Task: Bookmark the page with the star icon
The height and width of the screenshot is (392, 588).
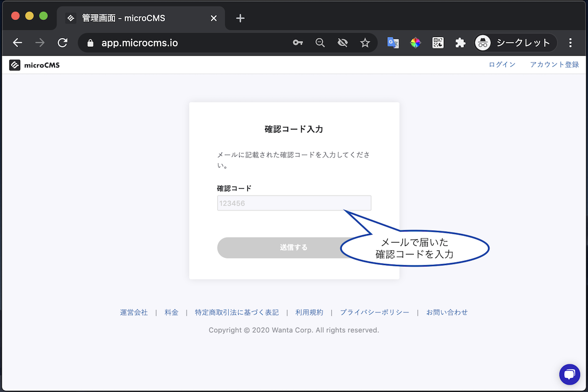Action: point(365,42)
